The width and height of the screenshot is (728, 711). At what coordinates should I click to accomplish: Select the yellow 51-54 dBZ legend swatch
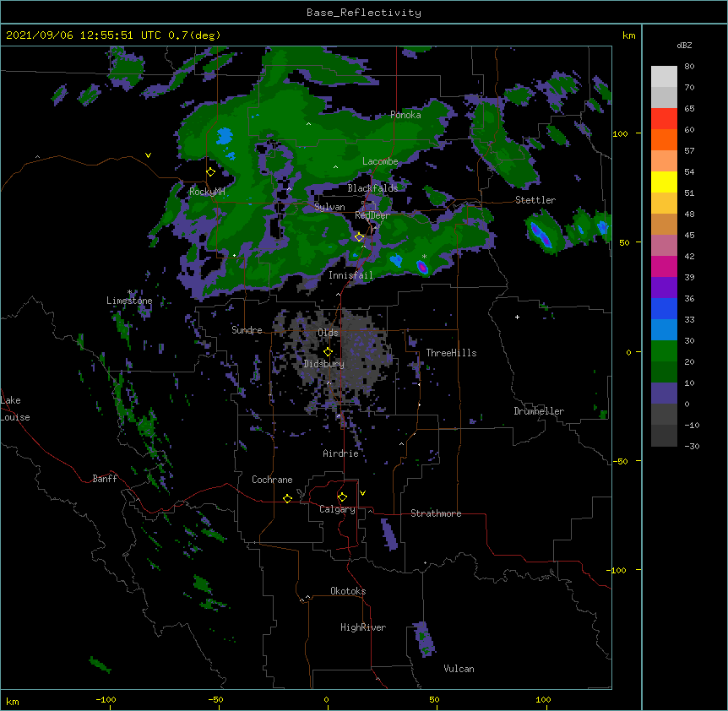(664, 182)
